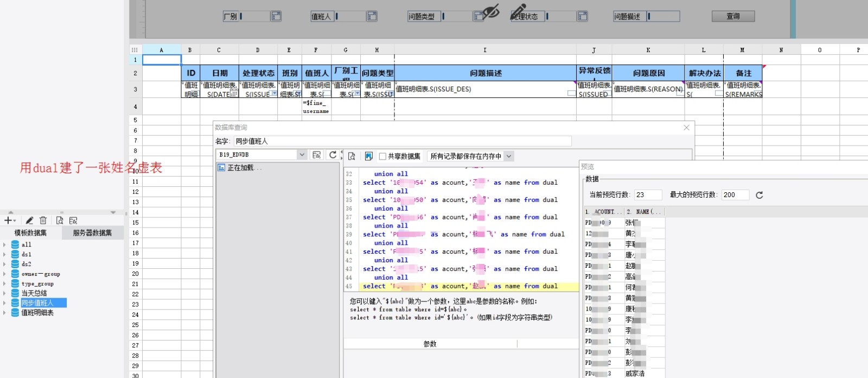
Task: Select the ID header cell
Action: 191,73
